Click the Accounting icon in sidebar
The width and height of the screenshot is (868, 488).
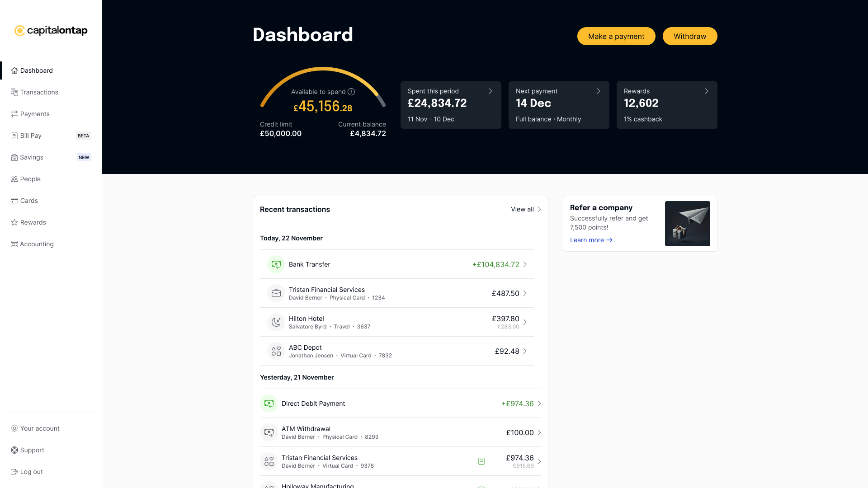tap(14, 244)
